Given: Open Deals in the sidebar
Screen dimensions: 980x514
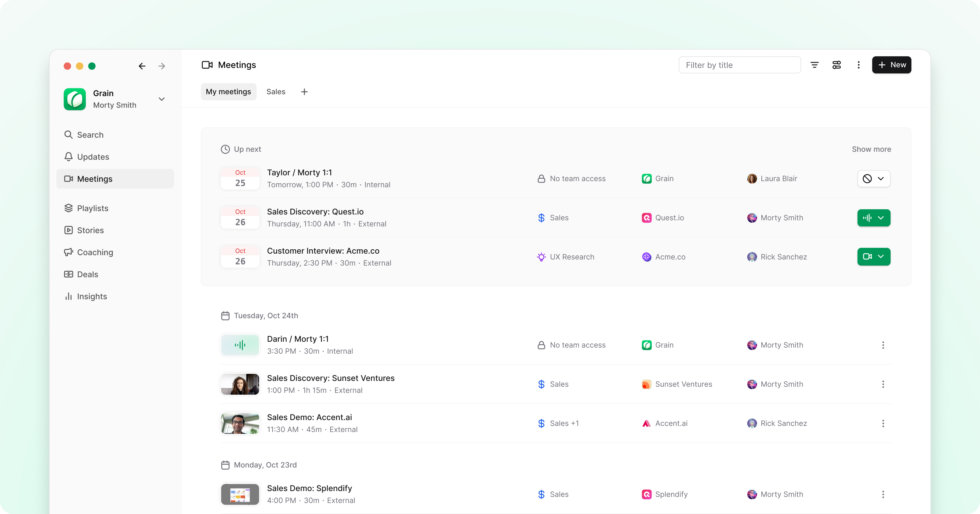Looking at the screenshot, I should pos(88,274).
